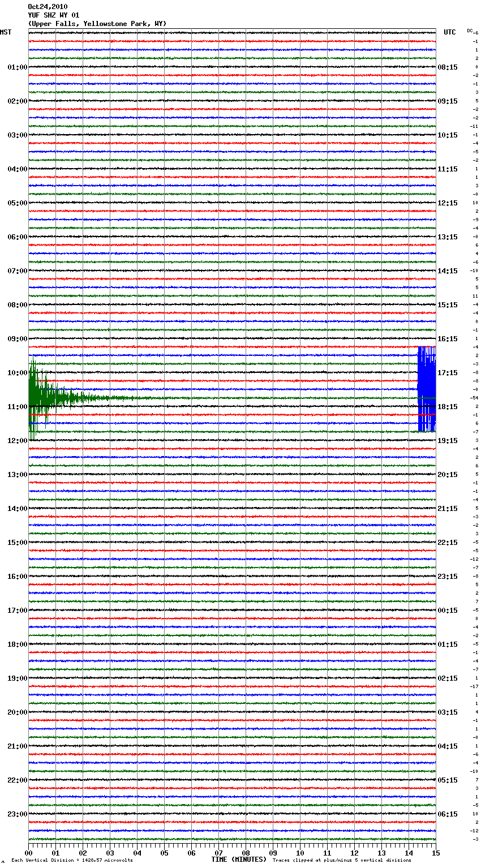
Task: Select the 09:00 MST time label
Action: [18, 339]
